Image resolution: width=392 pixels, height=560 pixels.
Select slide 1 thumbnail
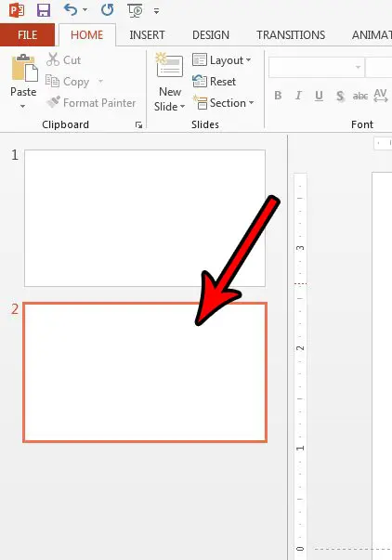(145, 218)
